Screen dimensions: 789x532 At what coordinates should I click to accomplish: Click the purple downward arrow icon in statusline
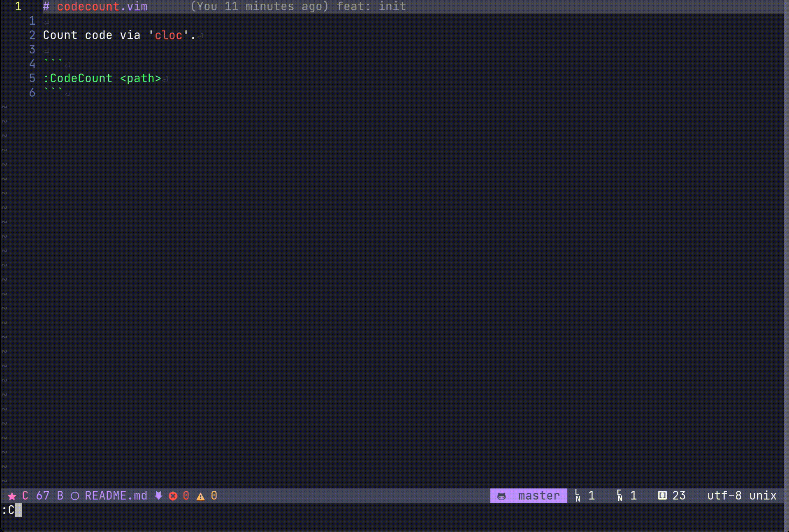click(158, 496)
